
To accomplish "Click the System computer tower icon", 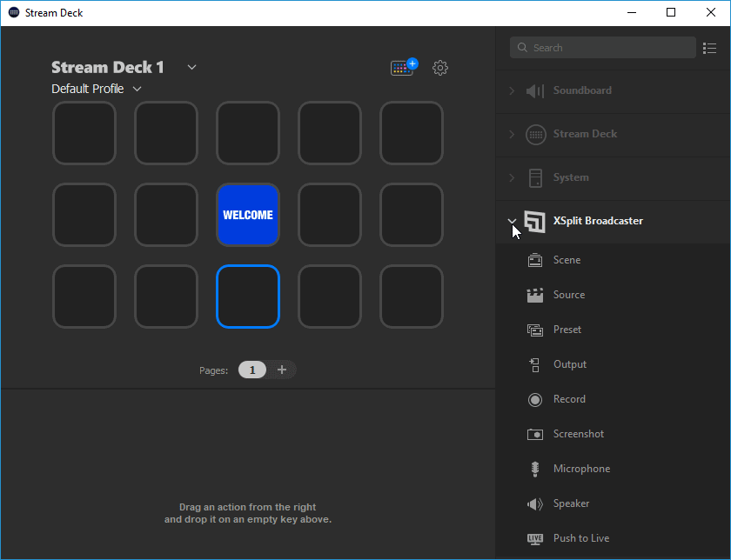I will [536, 178].
